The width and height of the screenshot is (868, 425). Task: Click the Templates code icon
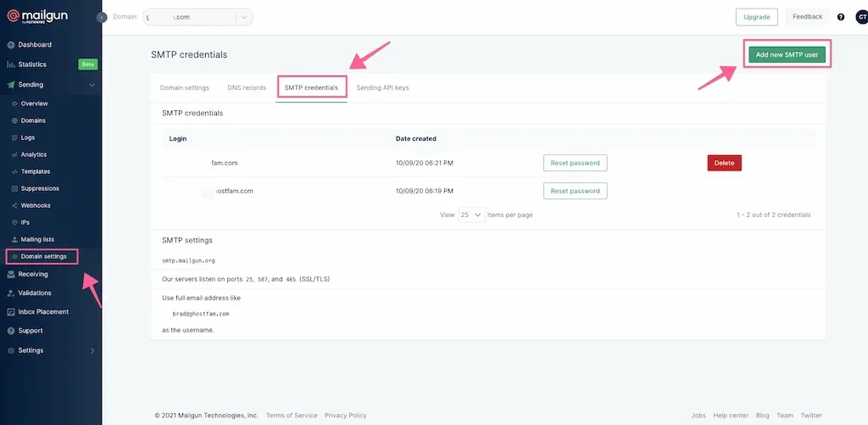pos(15,171)
